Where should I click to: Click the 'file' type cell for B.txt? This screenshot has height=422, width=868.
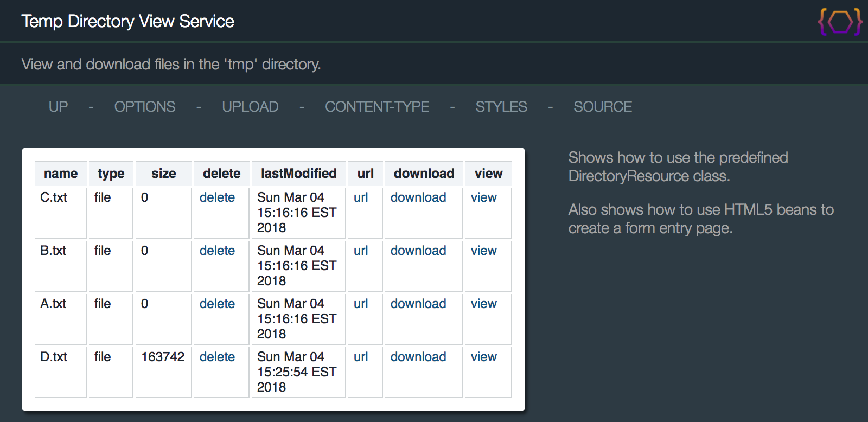click(111, 265)
